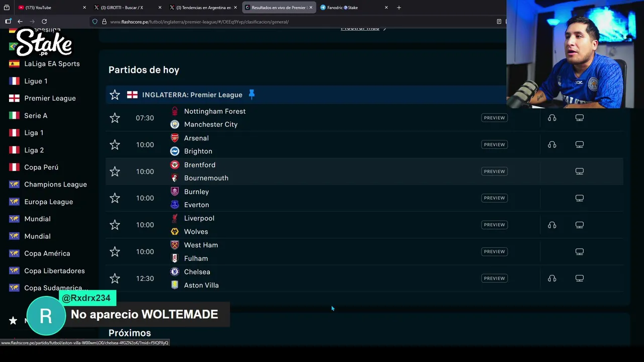Image resolution: width=644 pixels, height=362 pixels.
Task: Open PREVIEW for Nottingham Forest vs Manchester City
Action: pos(494,118)
